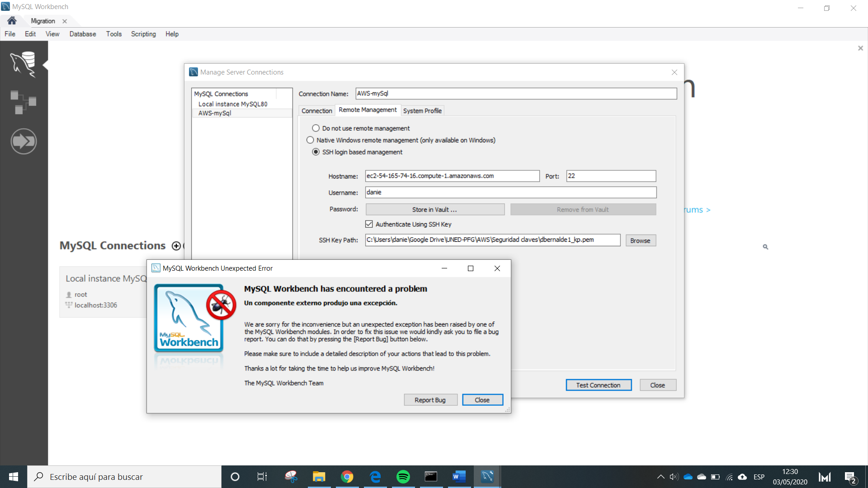The width and height of the screenshot is (868, 488).
Task: Launch Microsoft Edge from the taskbar
Action: (375, 477)
